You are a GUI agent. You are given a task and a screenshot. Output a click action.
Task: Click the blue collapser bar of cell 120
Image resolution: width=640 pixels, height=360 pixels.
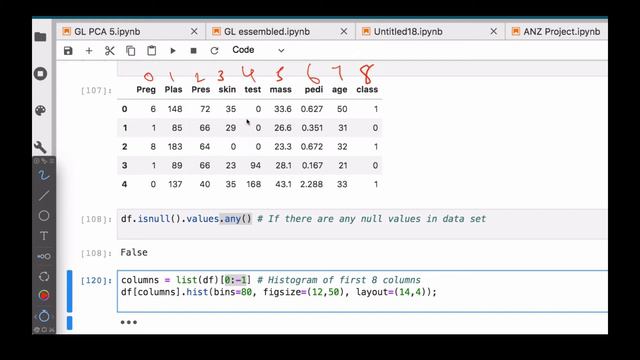coord(69,291)
